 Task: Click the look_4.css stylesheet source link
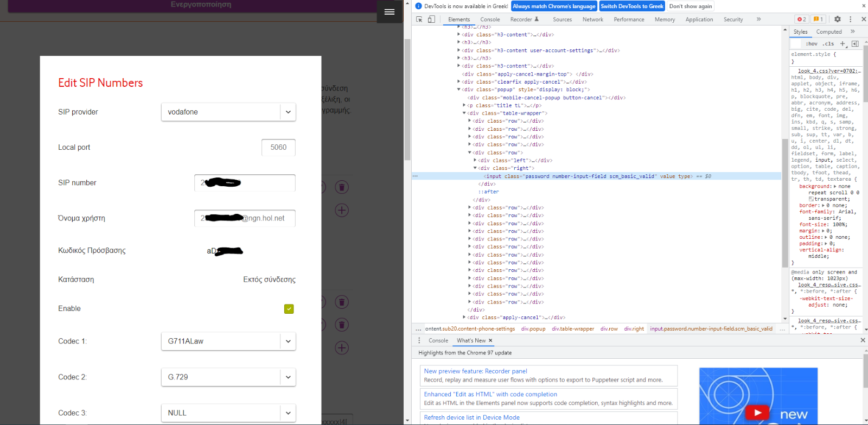pyautogui.click(x=829, y=71)
